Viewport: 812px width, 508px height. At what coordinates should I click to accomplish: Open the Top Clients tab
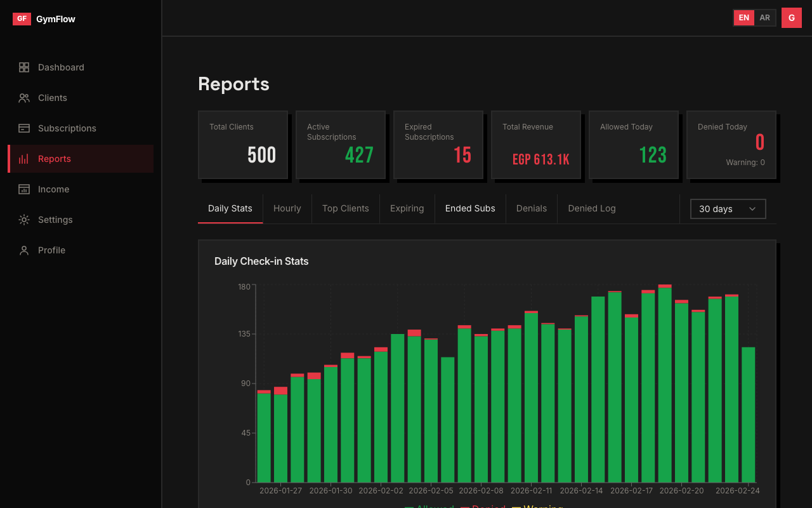[x=345, y=208]
